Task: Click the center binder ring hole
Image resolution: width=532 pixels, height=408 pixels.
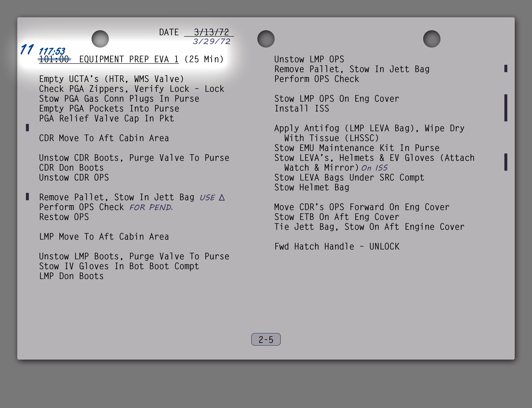Action: pyautogui.click(x=266, y=39)
